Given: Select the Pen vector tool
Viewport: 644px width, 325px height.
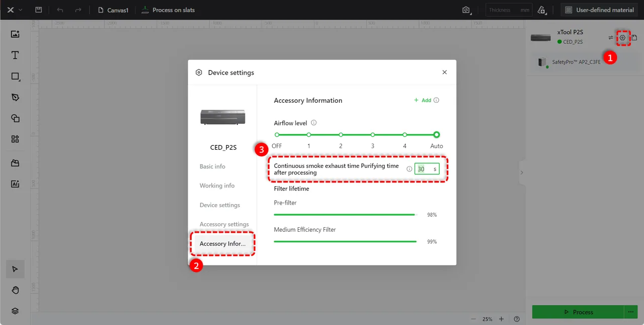Looking at the screenshot, I should click(15, 97).
